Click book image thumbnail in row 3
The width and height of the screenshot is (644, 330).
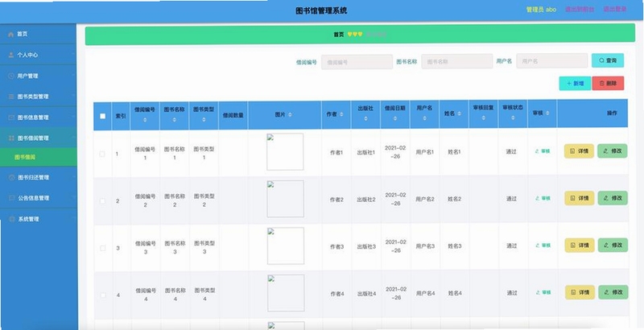coord(286,245)
